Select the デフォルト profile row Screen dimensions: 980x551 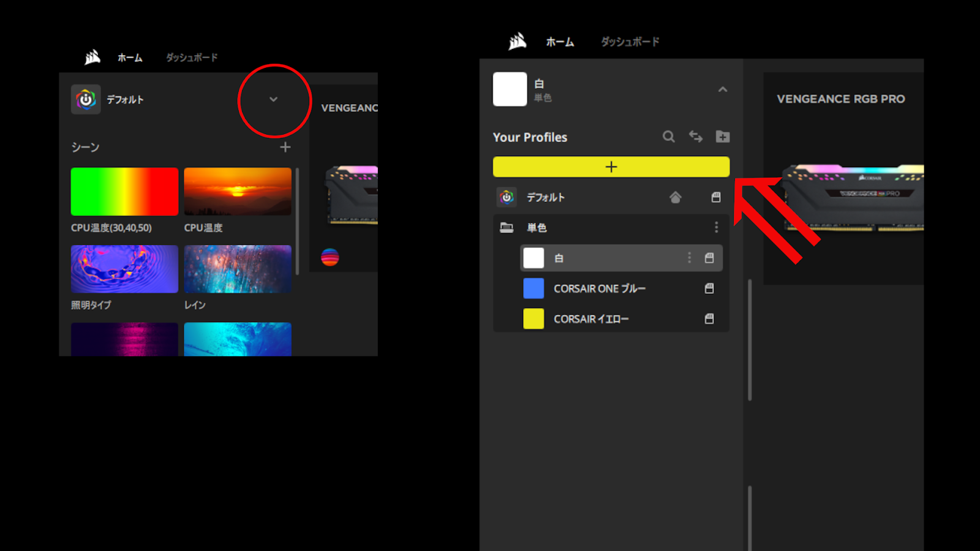tap(611, 197)
